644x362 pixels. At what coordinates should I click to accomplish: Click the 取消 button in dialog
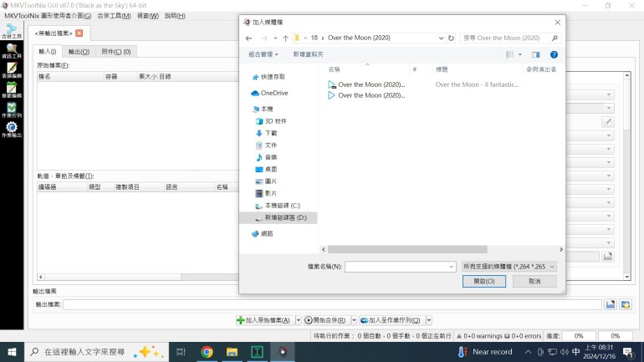click(534, 281)
